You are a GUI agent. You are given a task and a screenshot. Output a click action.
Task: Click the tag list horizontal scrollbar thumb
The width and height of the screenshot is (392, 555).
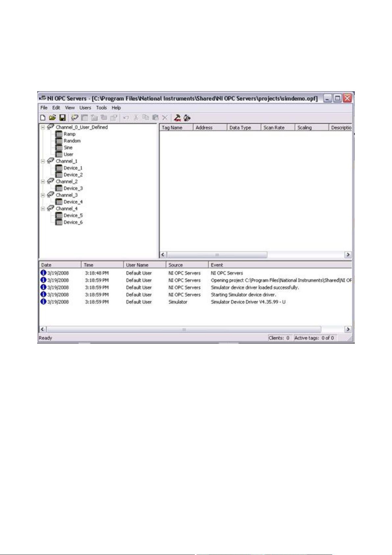pyautogui.click(x=217, y=255)
